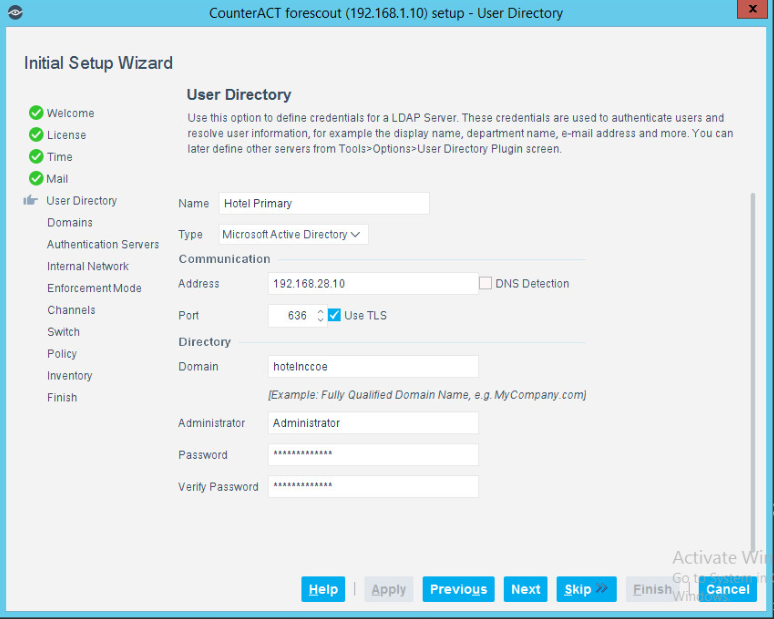Go to the Time wizard step

[60, 157]
